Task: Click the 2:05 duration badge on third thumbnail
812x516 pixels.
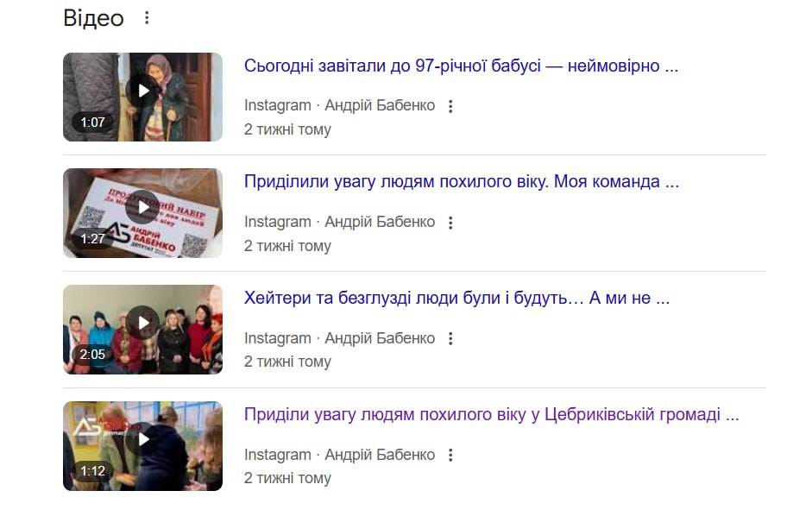Action: pos(92,355)
